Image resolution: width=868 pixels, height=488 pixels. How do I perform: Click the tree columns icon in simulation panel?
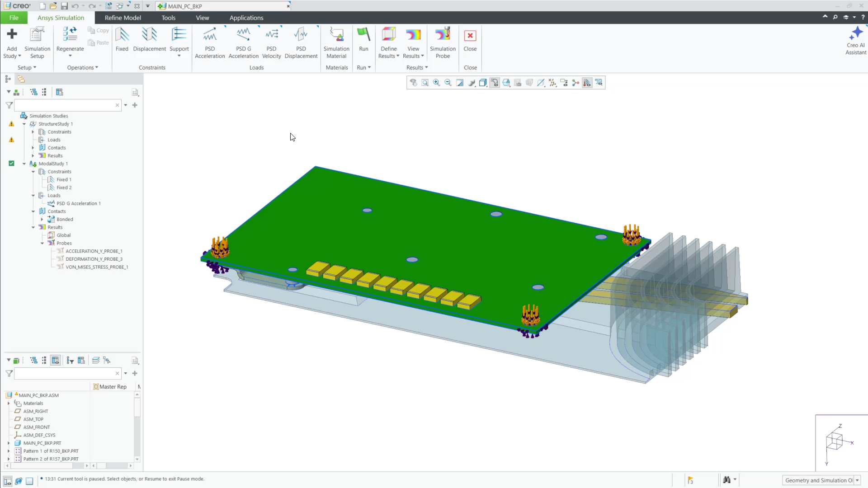(x=59, y=92)
